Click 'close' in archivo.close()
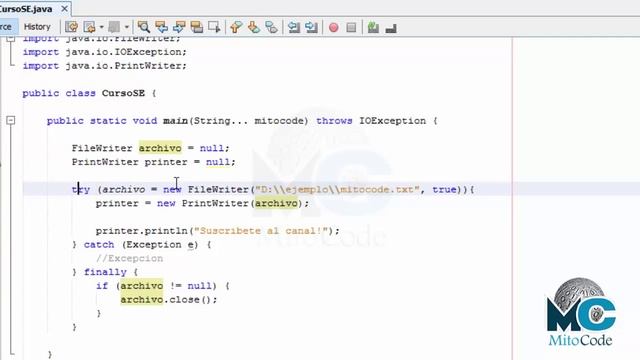This screenshot has width=640, height=360. click(x=184, y=300)
